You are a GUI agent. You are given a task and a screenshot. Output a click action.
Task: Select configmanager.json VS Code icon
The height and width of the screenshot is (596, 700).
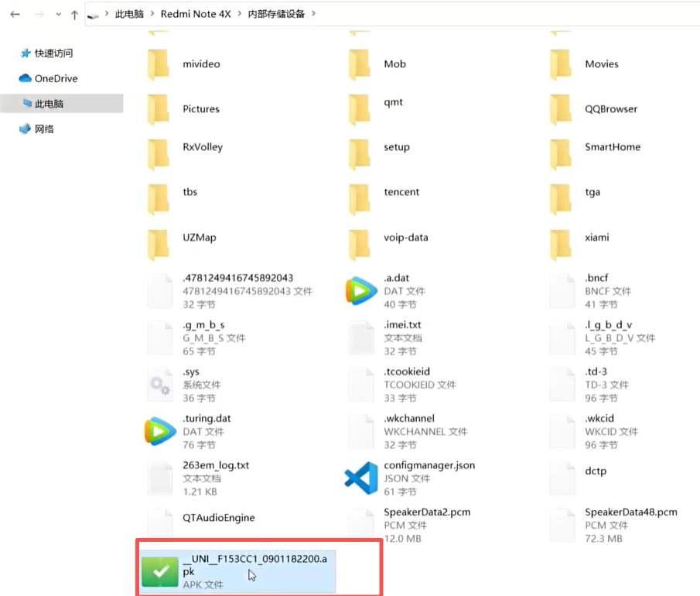pos(361,478)
